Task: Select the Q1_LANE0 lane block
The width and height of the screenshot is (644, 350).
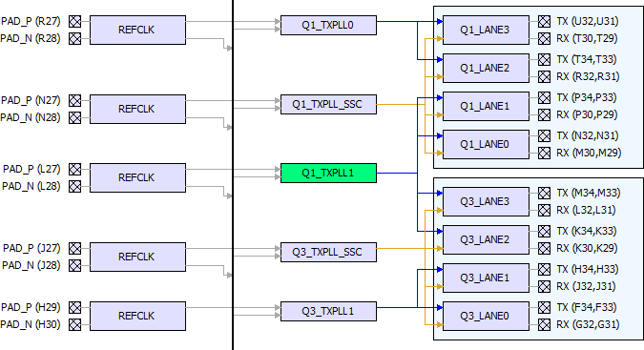Action: coord(486,144)
